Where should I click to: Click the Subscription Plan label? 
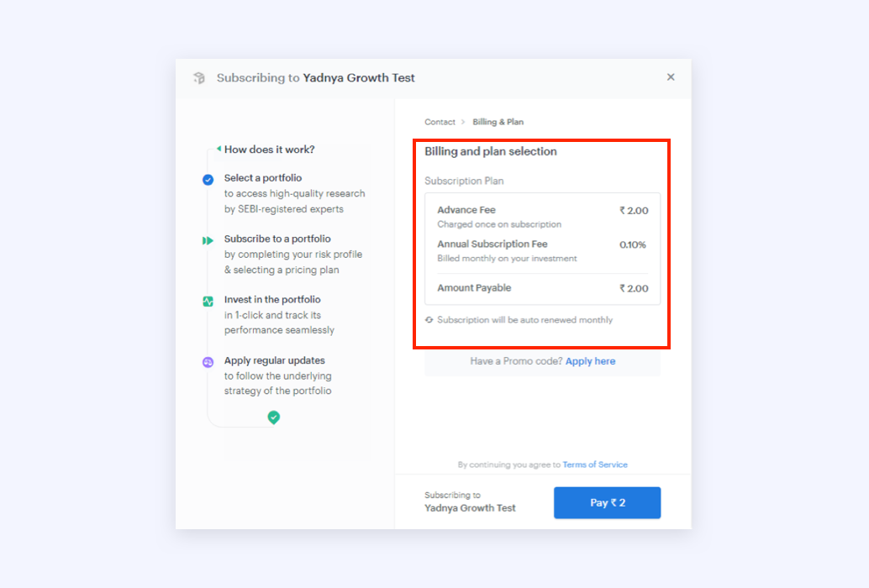click(x=464, y=181)
